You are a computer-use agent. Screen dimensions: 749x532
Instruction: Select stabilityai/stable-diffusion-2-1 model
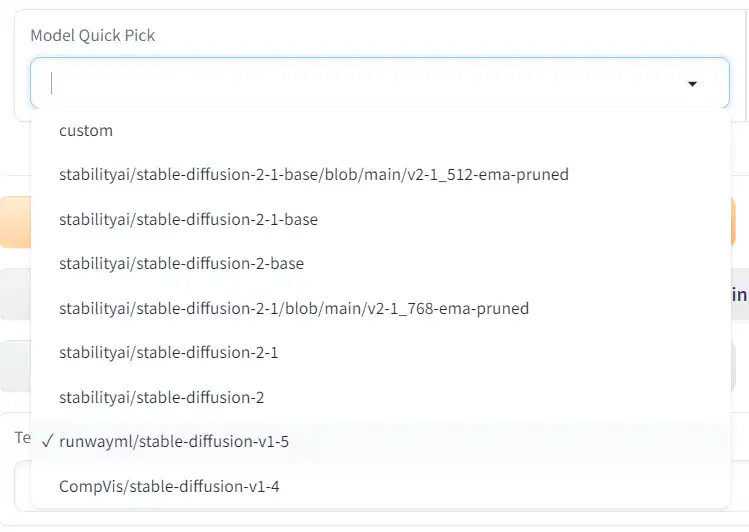click(168, 352)
